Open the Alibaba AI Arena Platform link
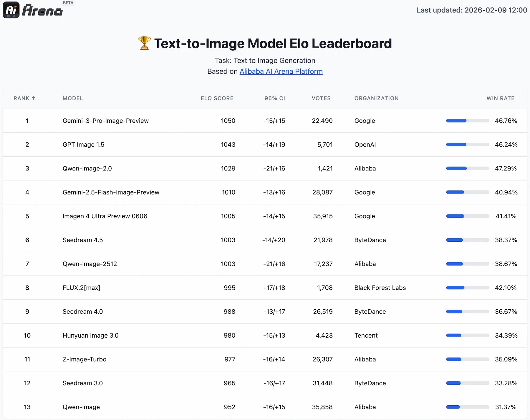 tap(281, 71)
